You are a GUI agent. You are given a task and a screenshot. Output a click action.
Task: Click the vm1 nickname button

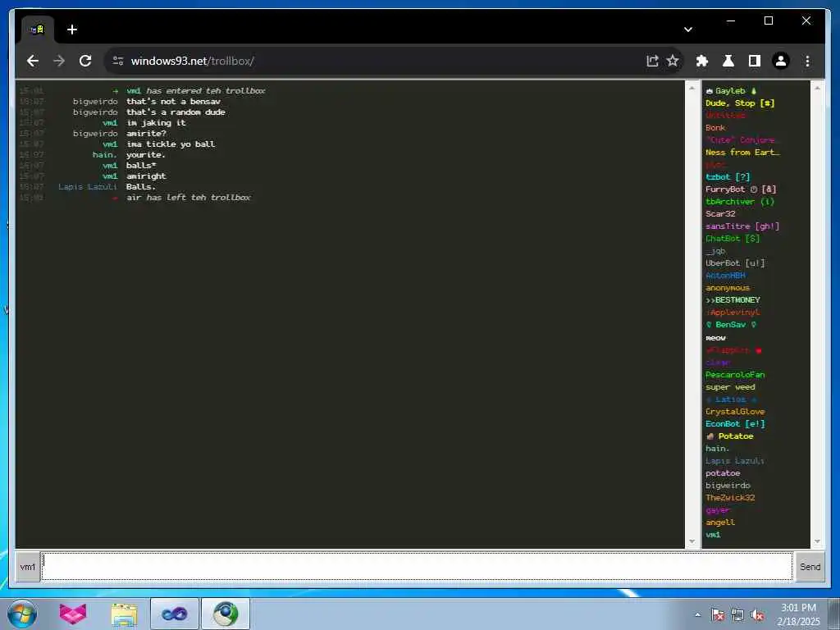27,567
